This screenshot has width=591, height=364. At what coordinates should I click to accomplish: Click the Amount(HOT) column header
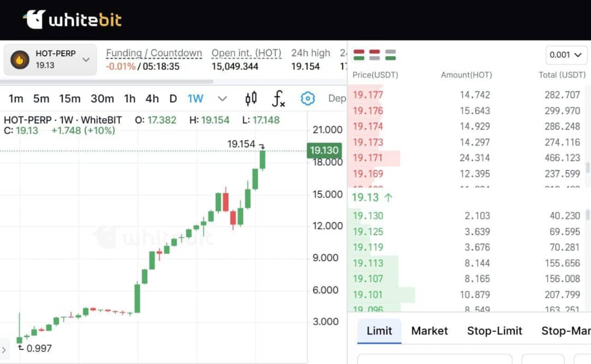tap(466, 75)
